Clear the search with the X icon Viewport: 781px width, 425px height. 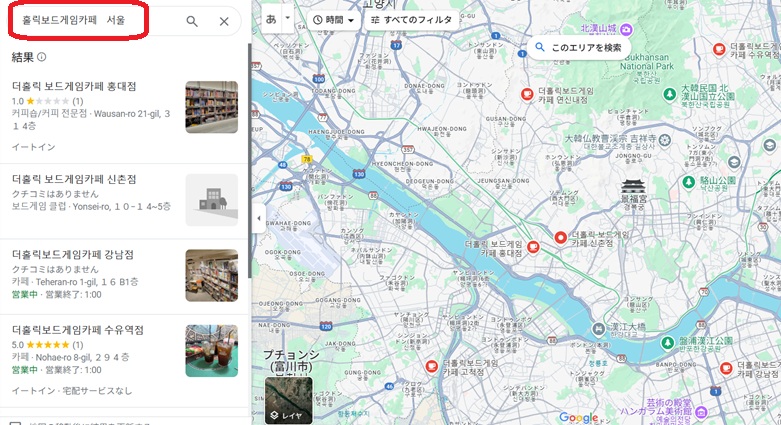[x=224, y=21]
